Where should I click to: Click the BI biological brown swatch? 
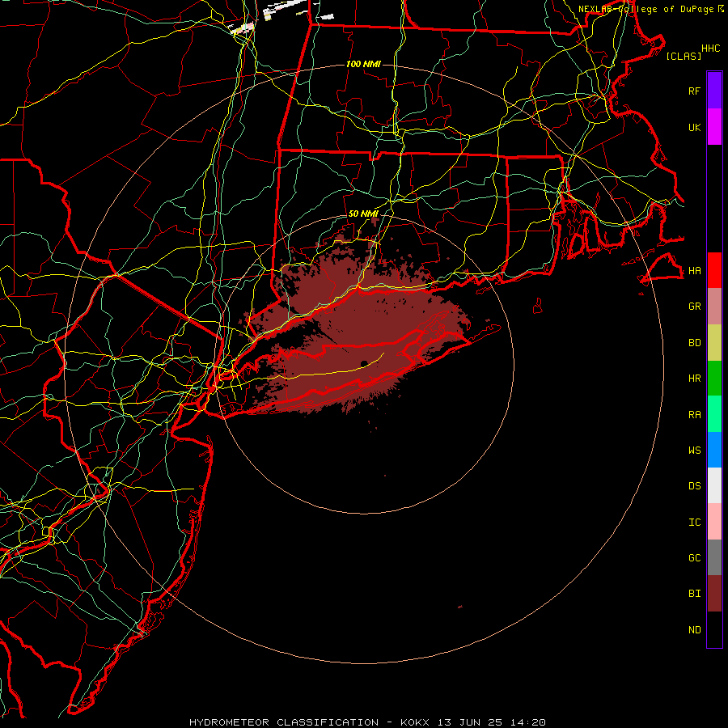point(714,594)
